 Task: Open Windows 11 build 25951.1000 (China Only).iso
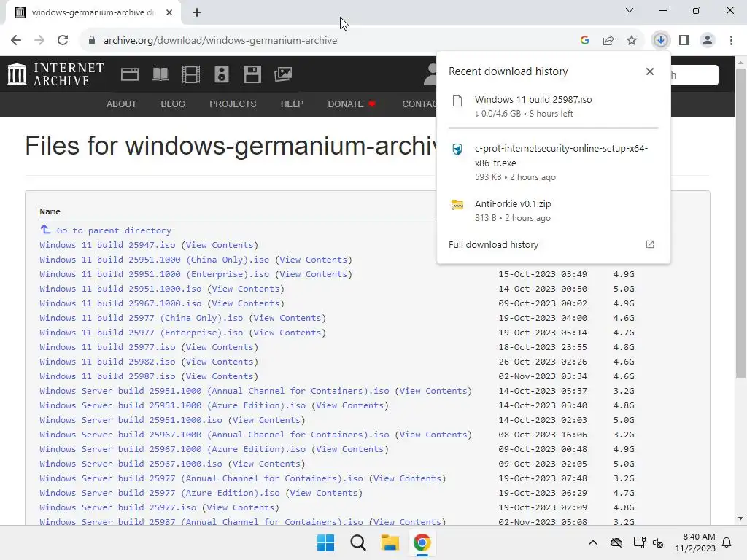pyautogui.click(x=155, y=260)
